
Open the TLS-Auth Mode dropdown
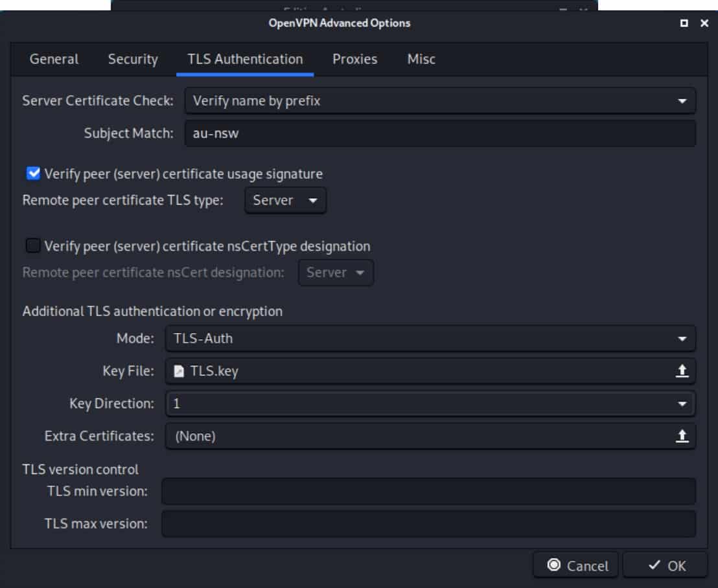click(x=430, y=339)
